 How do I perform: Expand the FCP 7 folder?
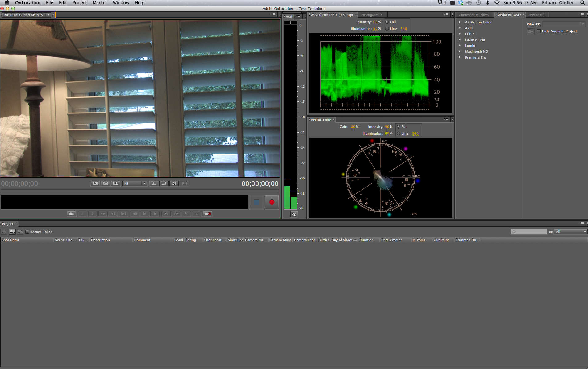click(x=460, y=34)
